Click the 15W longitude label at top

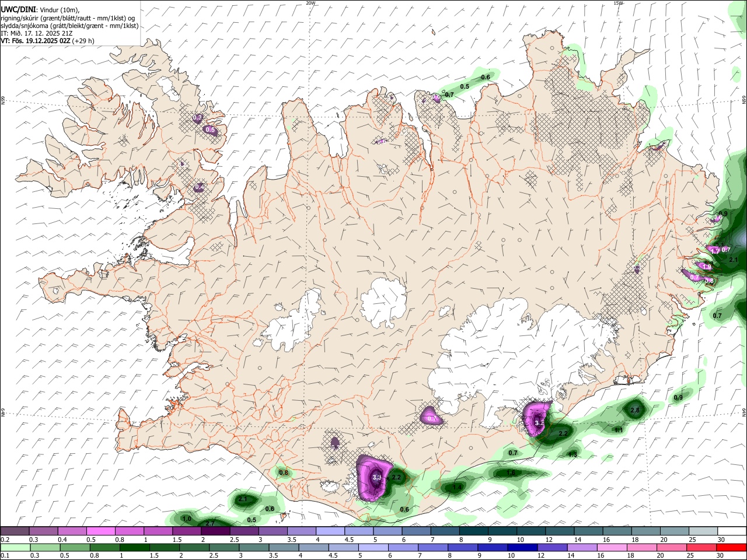[618, 3]
